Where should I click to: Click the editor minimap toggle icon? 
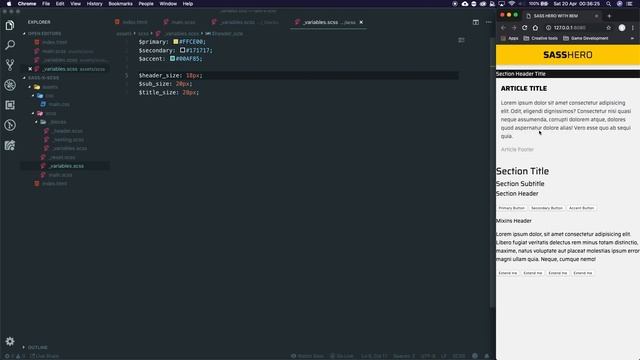(x=461, y=40)
